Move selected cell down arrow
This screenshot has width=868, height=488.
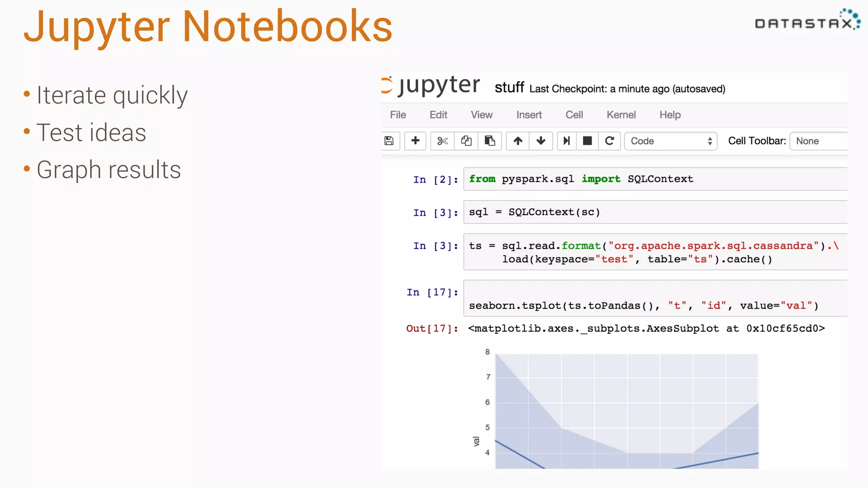[541, 141]
